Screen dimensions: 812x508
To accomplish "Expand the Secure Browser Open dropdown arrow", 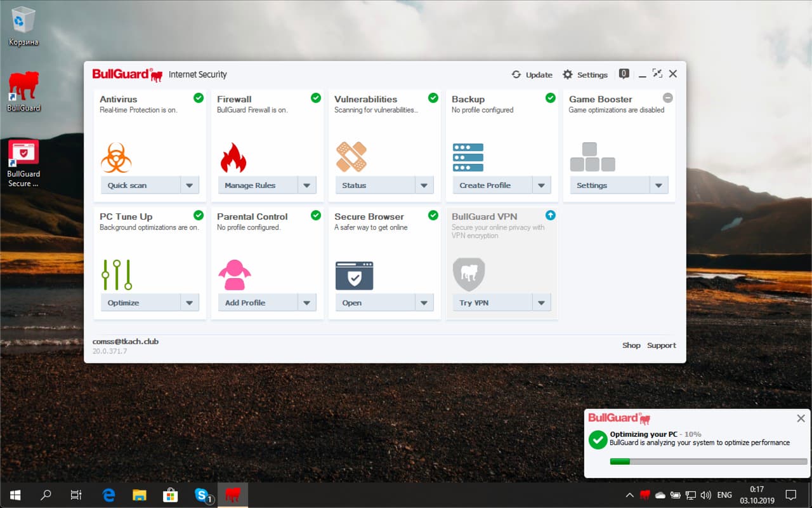I will 424,303.
